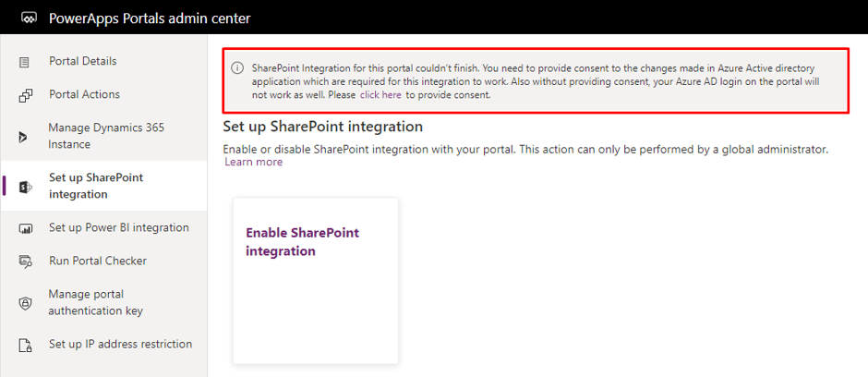This screenshot has height=377, width=868.
Task: Open the Learn more link
Action: coord(254,163)
